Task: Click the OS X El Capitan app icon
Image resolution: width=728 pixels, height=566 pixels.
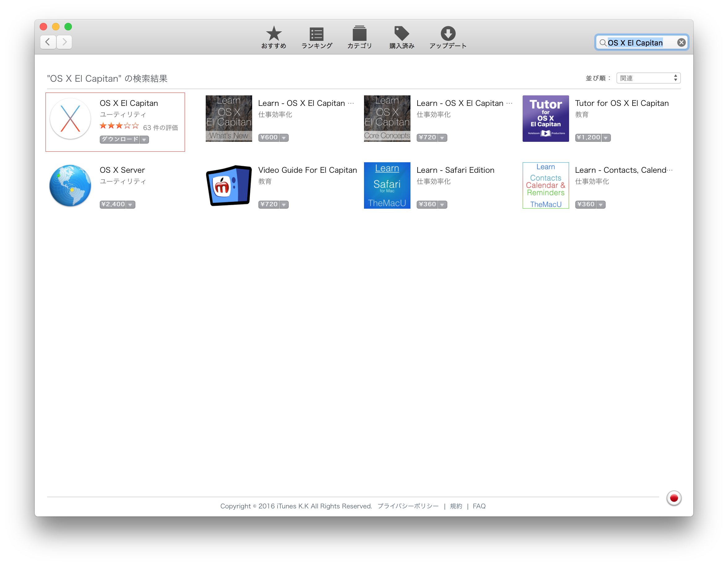Action: coord(70,119)
